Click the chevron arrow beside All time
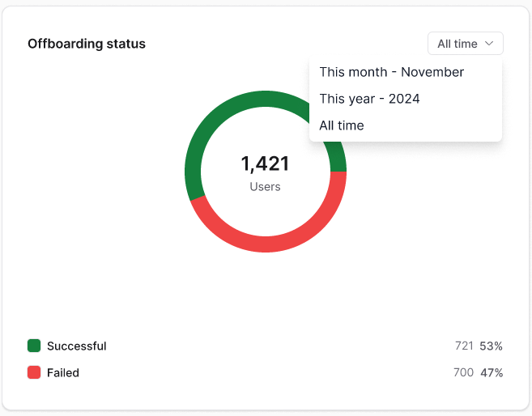 pos(489,44)
